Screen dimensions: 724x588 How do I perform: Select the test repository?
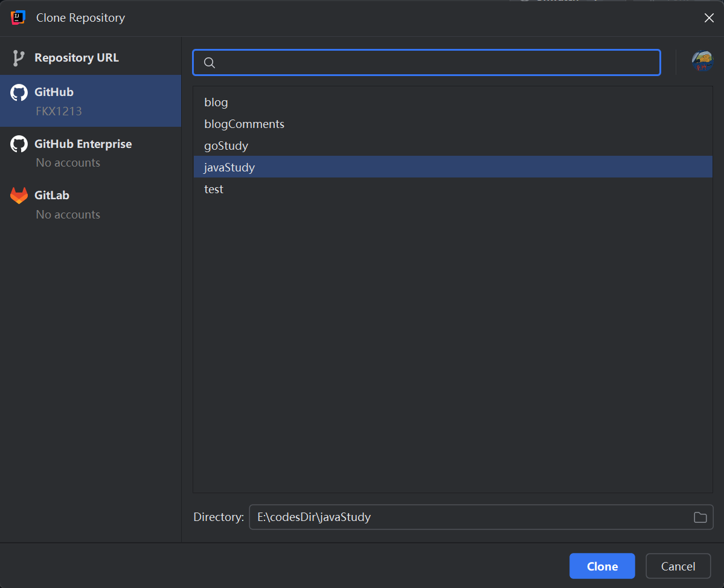(x=453, y=189)
